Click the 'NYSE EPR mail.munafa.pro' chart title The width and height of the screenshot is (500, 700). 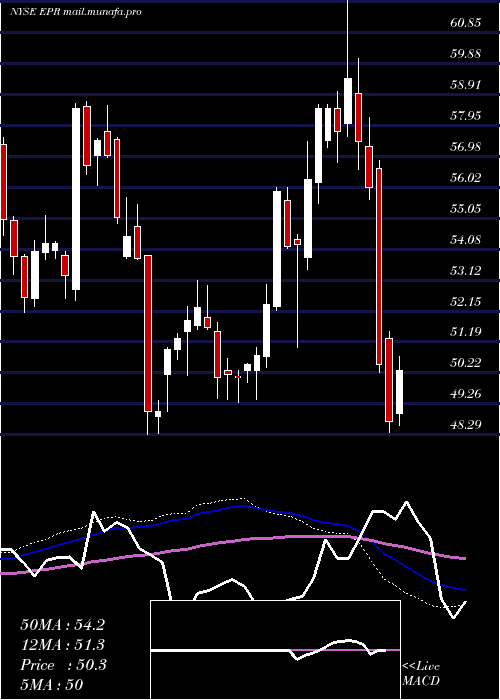[x=75, y=12]
